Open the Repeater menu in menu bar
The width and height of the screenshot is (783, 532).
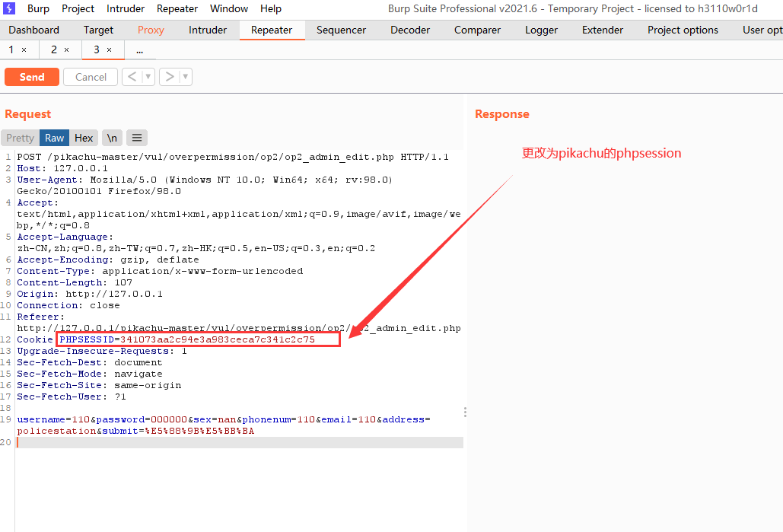pos(177,8)
